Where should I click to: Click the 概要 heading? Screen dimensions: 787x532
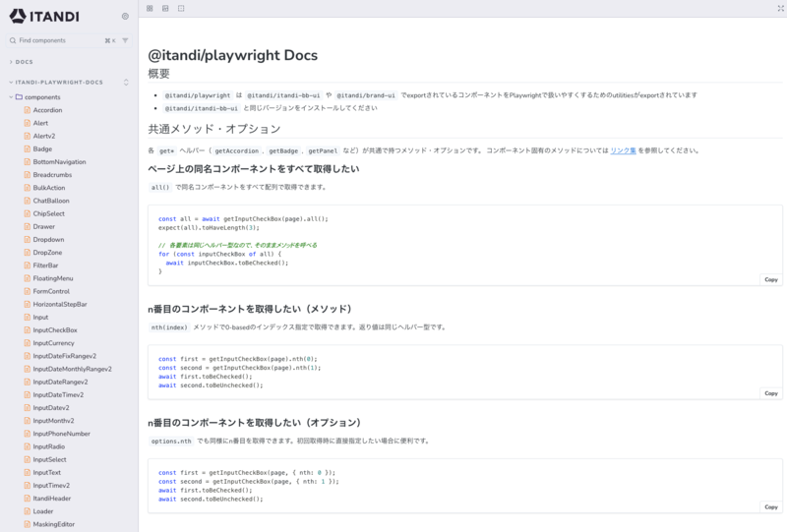(x=158, y=74)
